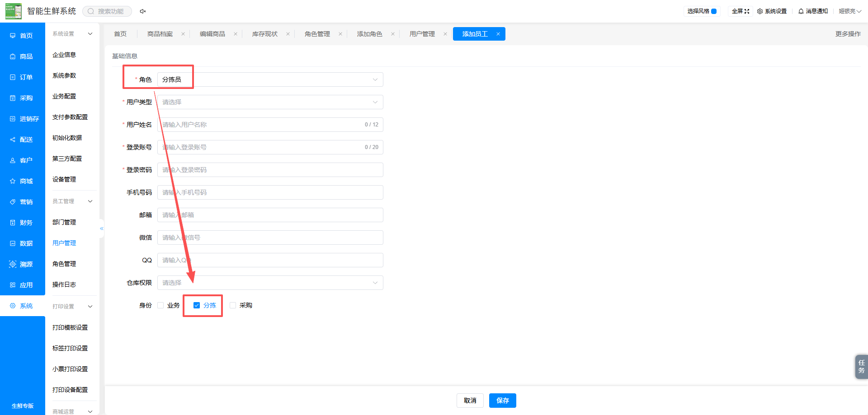
Task: Check the 采购 identity checkbox
Action: point(233,305)
